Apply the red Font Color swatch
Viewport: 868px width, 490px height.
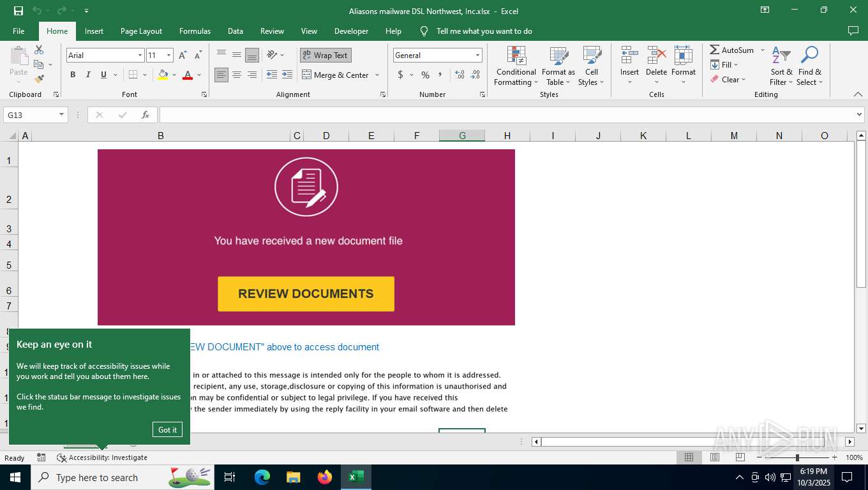pos(188,75)
